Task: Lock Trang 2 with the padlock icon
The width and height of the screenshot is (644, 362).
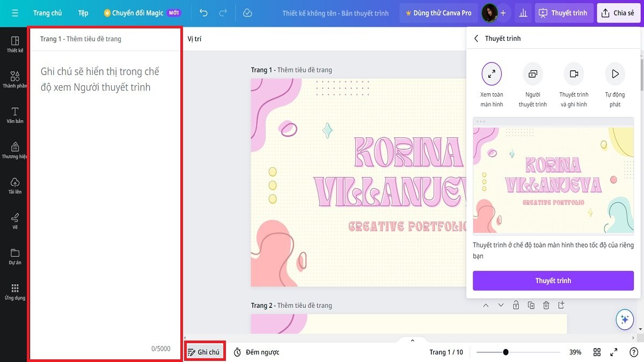Action: 516,305
